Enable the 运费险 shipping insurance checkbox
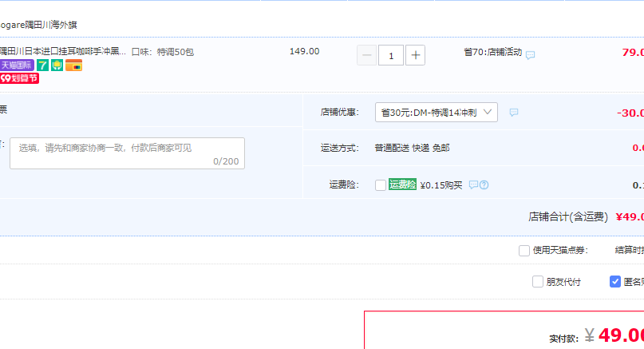Image resolution: width=644 pixels, height=349 pixels. pyautogui.click(x=381, y=185)
